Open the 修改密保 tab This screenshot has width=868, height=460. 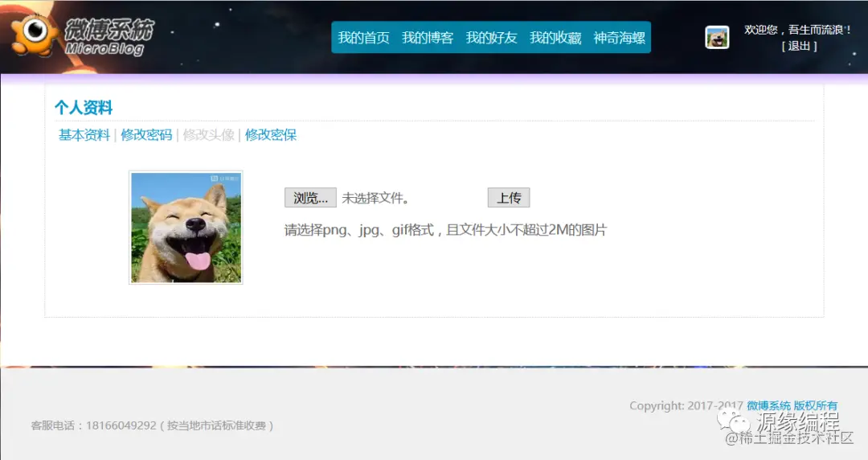[x=271, y=134]
